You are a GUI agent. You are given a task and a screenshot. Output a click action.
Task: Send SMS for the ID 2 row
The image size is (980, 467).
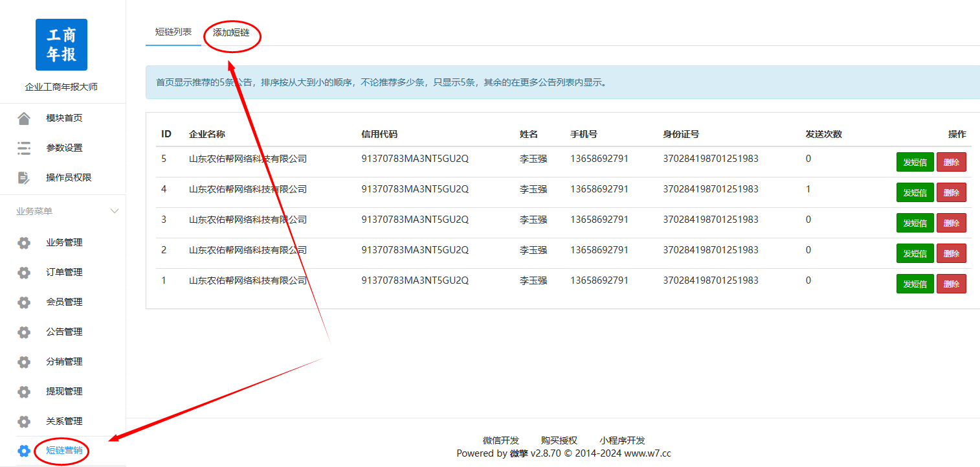coord(915,253)
